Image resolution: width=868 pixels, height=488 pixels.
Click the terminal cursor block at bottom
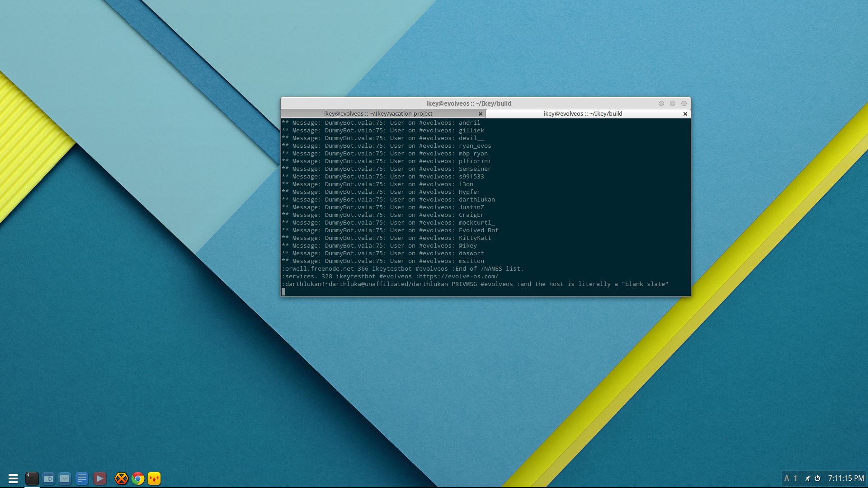click(x=283, y=292)
